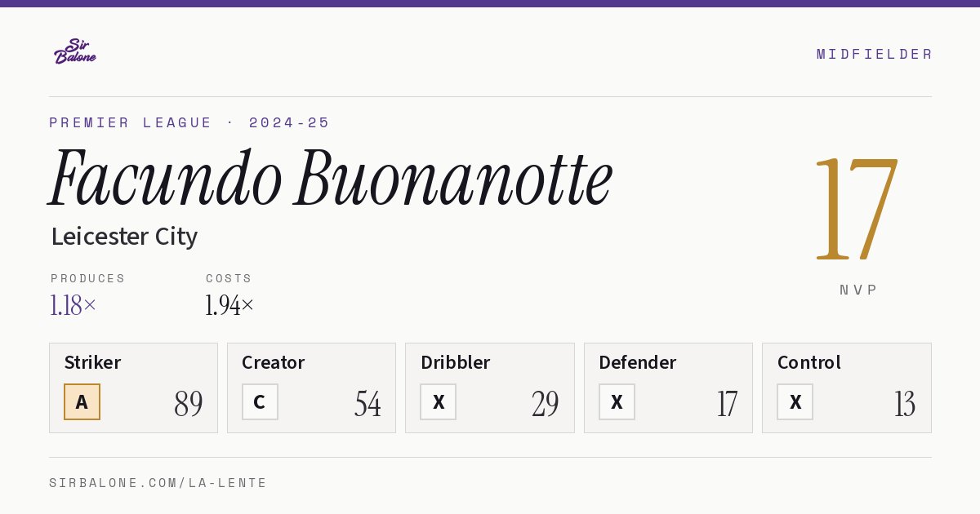Select the Dribbler score 29

[x=545, y=404]
